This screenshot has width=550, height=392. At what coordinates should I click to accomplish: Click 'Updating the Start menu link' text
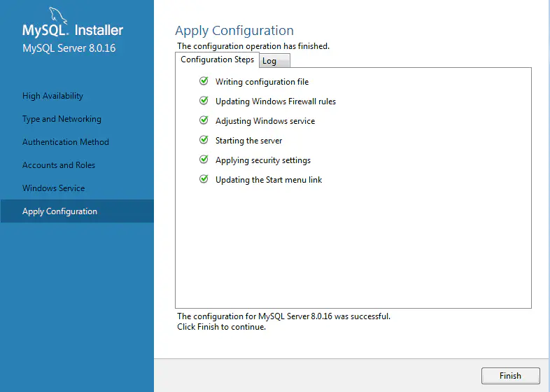point(269,180)
